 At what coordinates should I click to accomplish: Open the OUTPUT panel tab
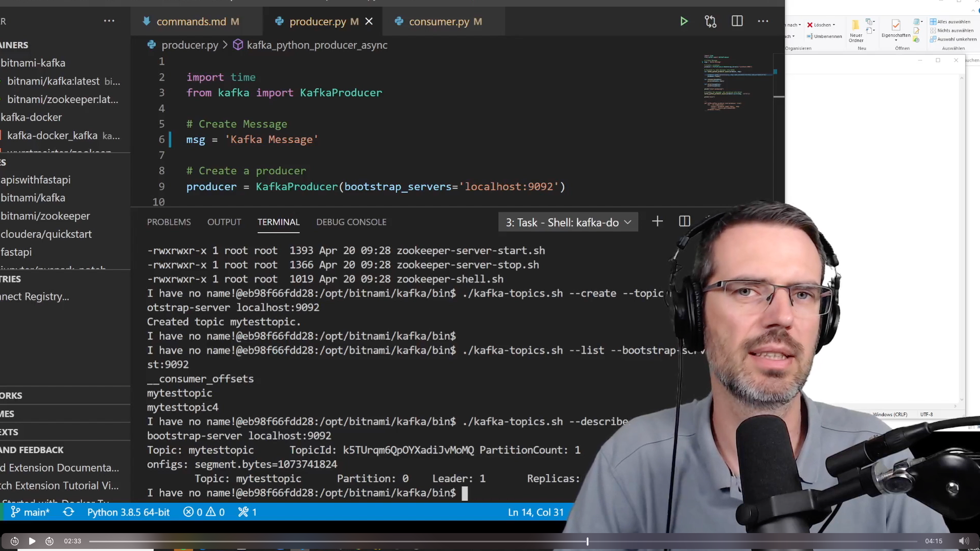pyautogui.click(x=224, y=222)
